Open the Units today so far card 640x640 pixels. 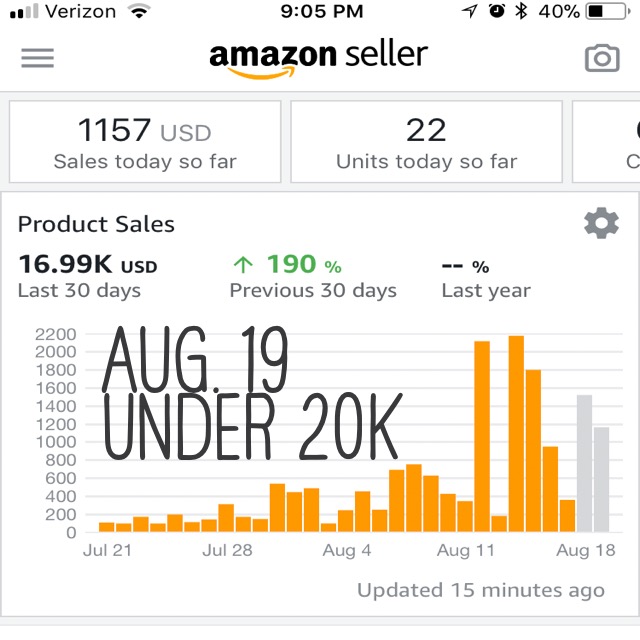click(x=427, y=142)
